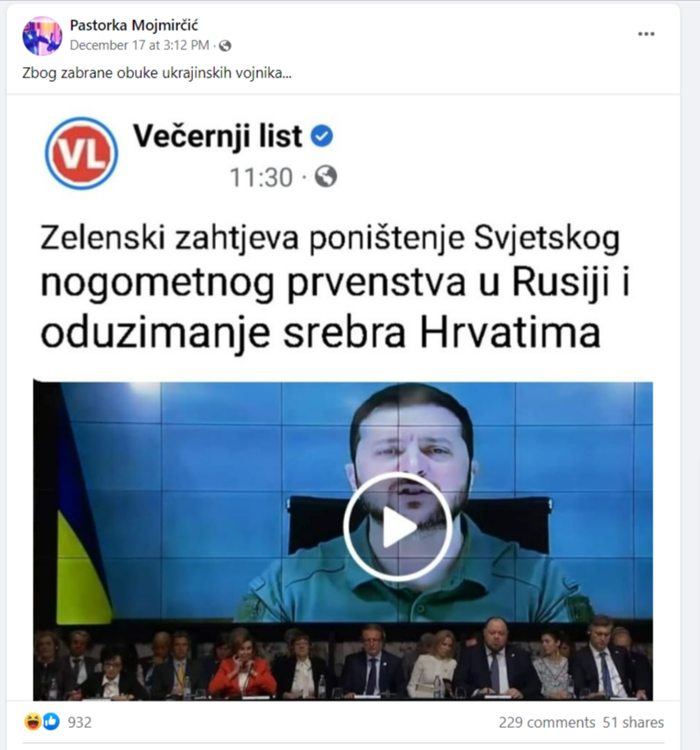The image size is (700, 750).
Task: Click the laughing reaction emoji
Action: point(33,721)
